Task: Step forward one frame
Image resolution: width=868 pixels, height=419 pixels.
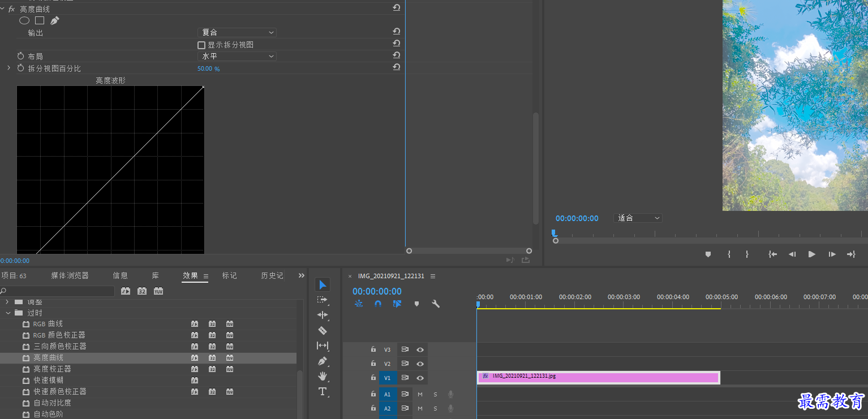Action: [x=832, y=254]
